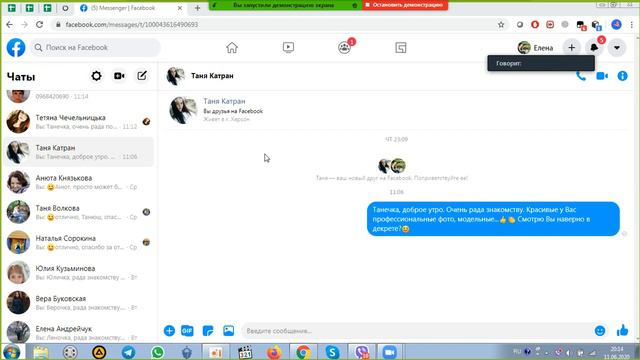Launch Telegram from the taskbar
640x360 pixels.
[128, 352]
